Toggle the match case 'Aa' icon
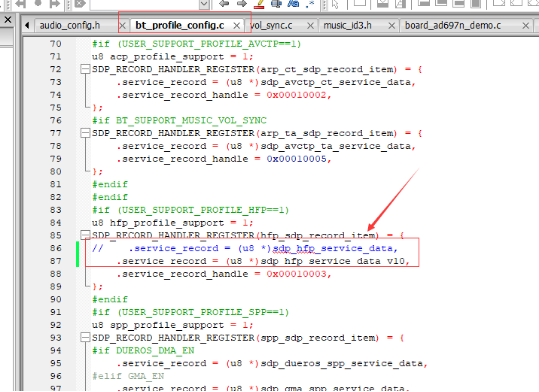 coord(293,3)
